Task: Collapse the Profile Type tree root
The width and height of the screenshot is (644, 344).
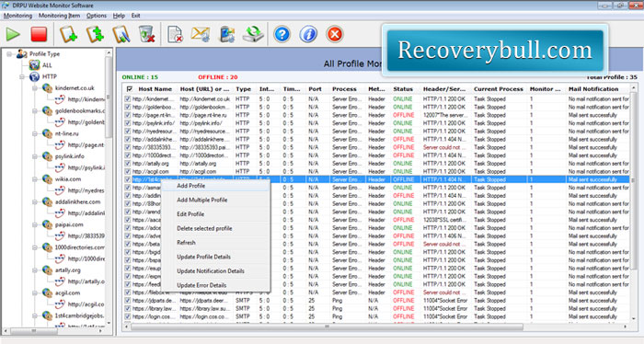Action: click(x=9, y=53)
